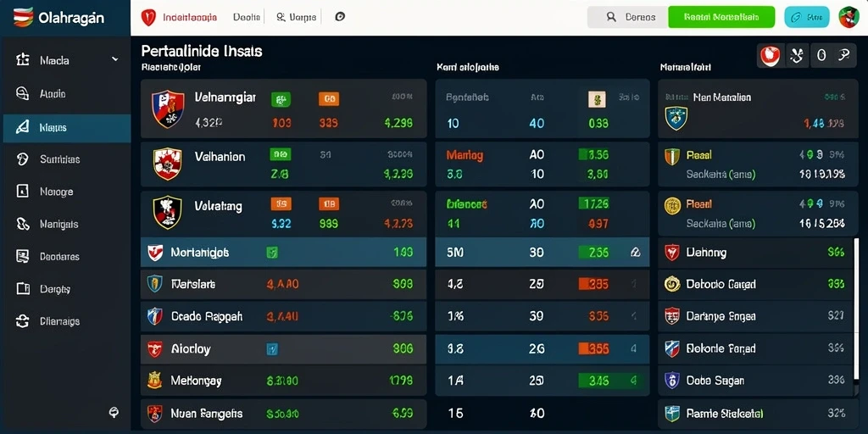
Task: Expand the Mortahigjes highlighted row
Action: point(283,253)
